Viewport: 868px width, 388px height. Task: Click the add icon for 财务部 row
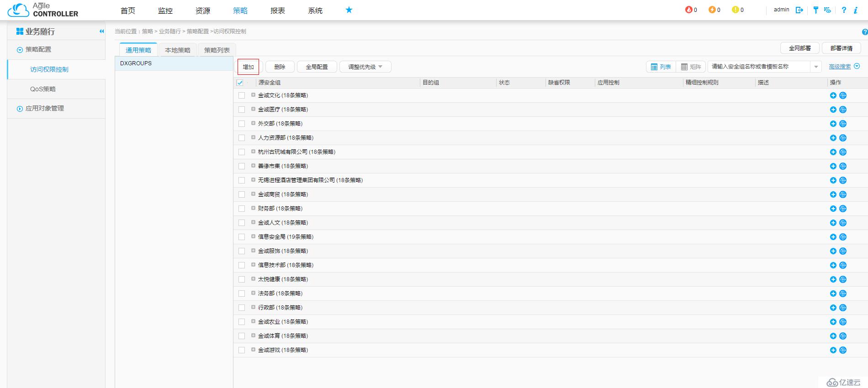(x=833, y=209)
